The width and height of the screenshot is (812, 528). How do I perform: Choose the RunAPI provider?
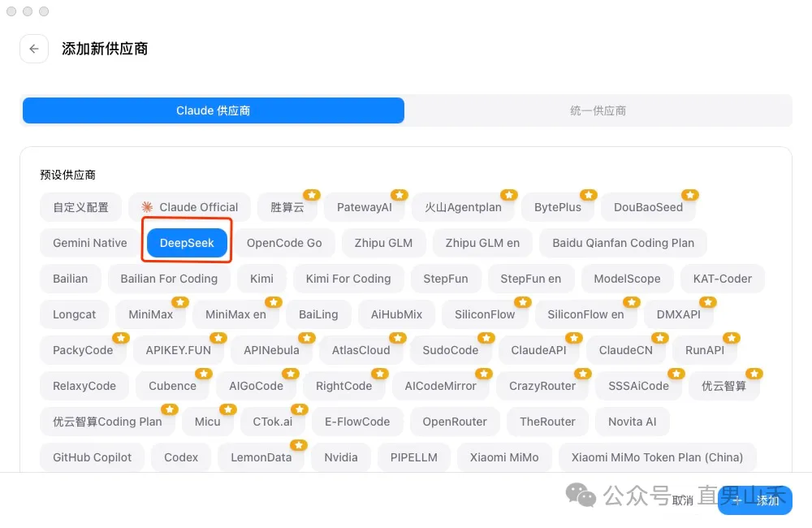point(705,350)
